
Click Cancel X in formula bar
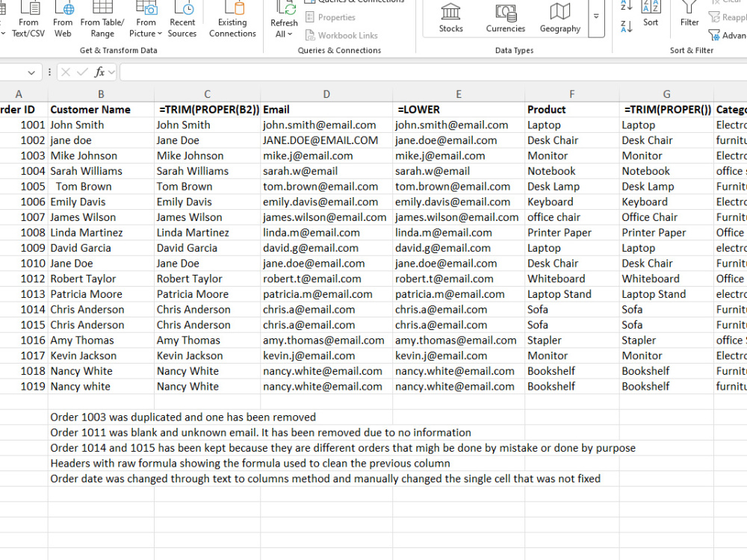pos(66,72)
